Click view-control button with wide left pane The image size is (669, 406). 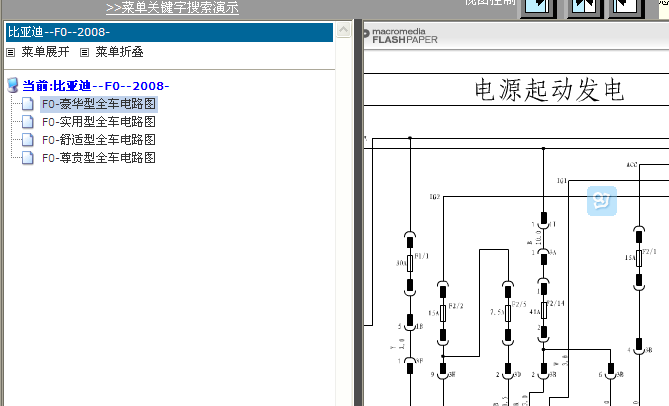pyautogui.click(x=539, y=8)
